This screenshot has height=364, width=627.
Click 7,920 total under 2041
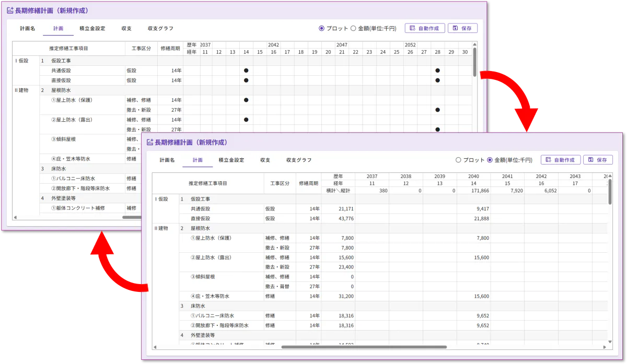[507, 191]
